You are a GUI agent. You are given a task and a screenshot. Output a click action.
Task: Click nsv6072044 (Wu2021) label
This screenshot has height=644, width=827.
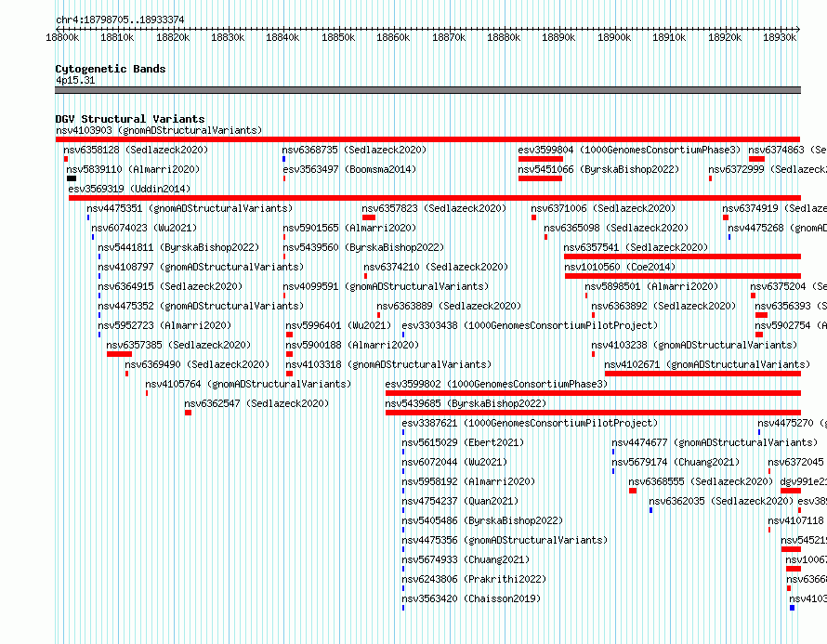pos(454,462)
